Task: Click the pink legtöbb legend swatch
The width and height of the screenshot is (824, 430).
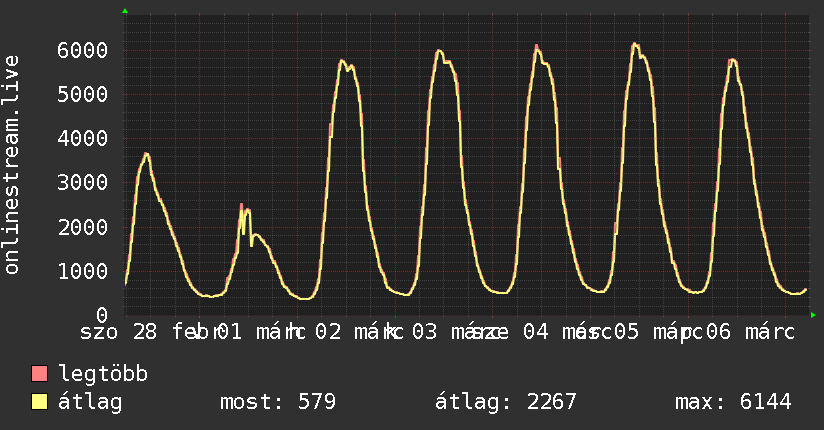Action: coord(39,374)
